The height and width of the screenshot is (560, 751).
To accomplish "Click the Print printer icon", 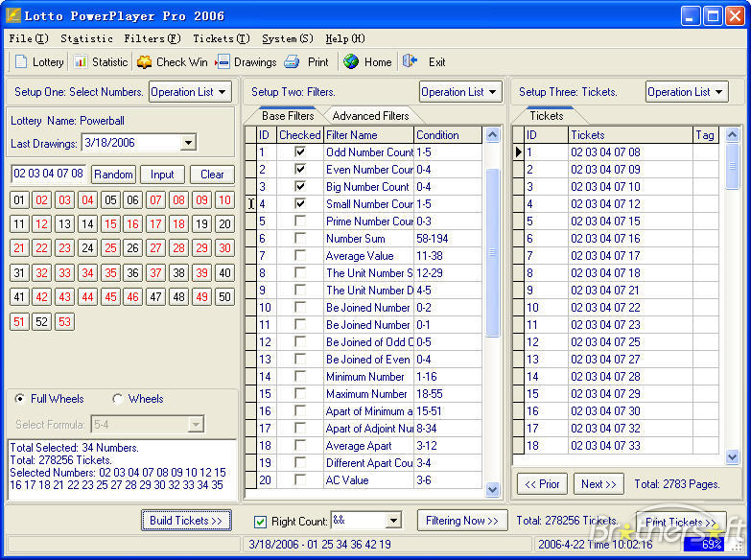I will click(292, 61).
